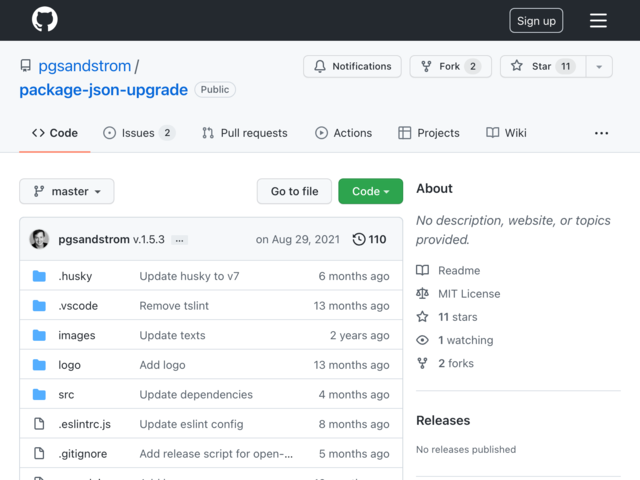Show more tabs via ellipsis menu
640x480 pixels.
pyautogui.click(x=601, y=133)
